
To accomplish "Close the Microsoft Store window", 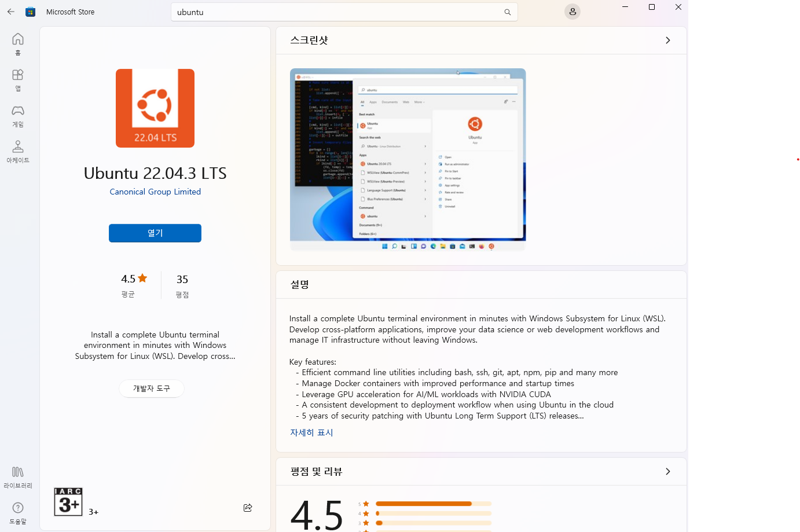I will pyautogui.click(x=678, y=7).
